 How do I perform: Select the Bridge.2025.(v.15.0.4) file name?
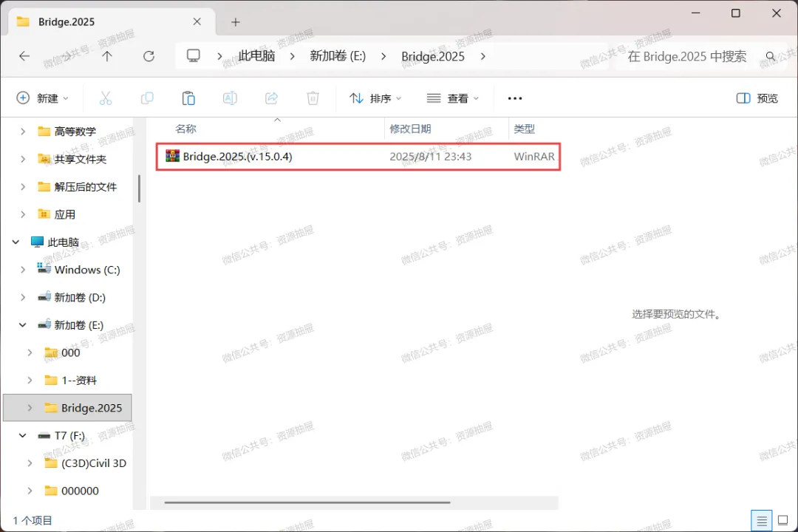point(238,157)
